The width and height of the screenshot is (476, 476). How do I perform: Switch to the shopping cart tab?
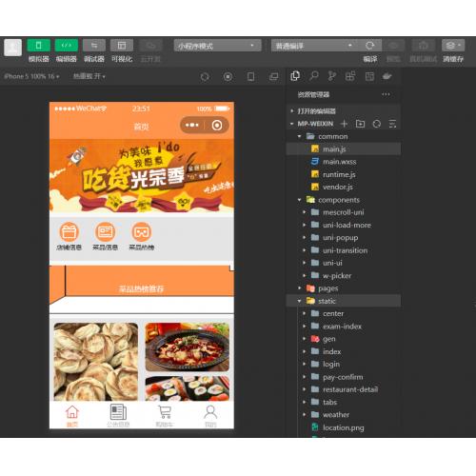coord(165,415)
